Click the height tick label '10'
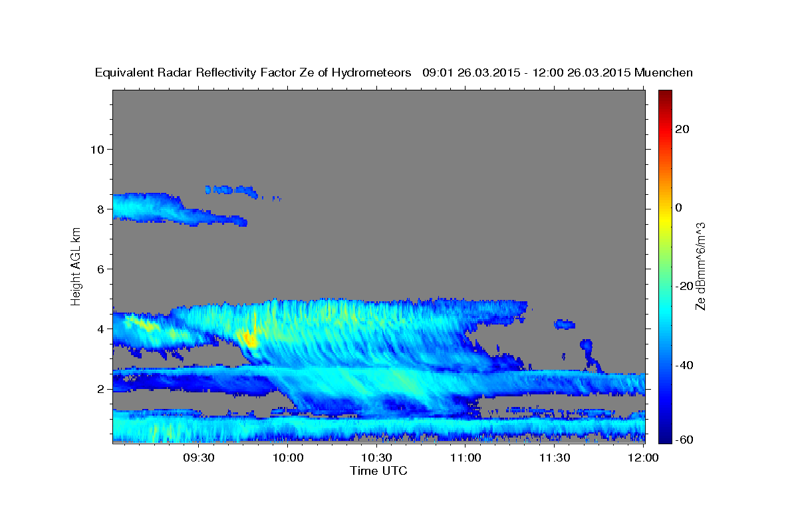798x532 pixels. point(97,149)
